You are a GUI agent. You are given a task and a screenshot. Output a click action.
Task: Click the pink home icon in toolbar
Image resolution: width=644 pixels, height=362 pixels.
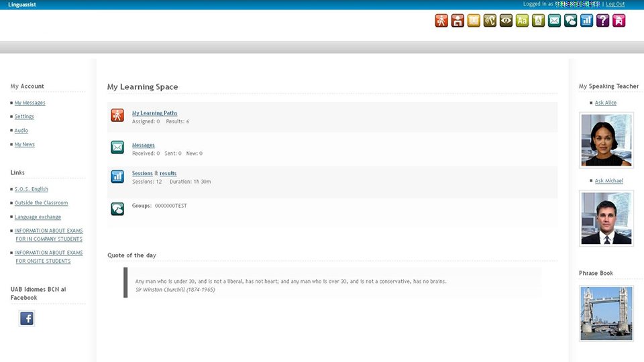[619, 21]
